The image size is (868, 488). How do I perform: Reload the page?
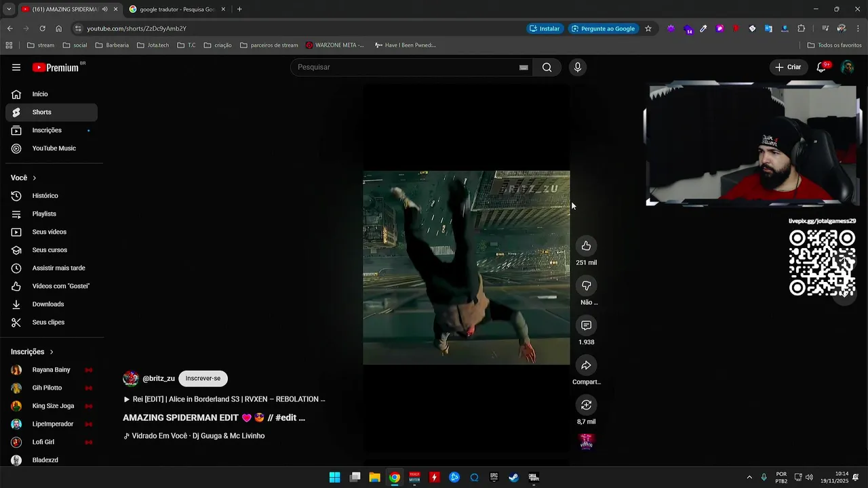[42, 28]
